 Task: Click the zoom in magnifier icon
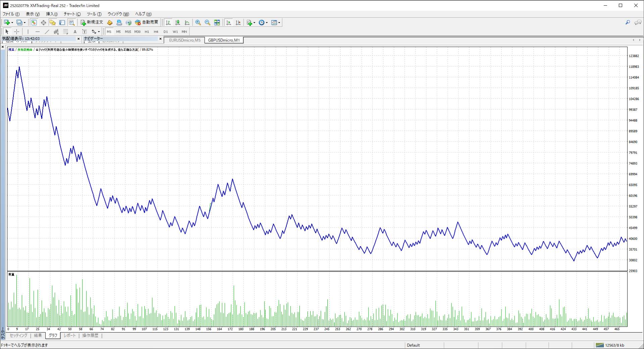coord(198,22)
